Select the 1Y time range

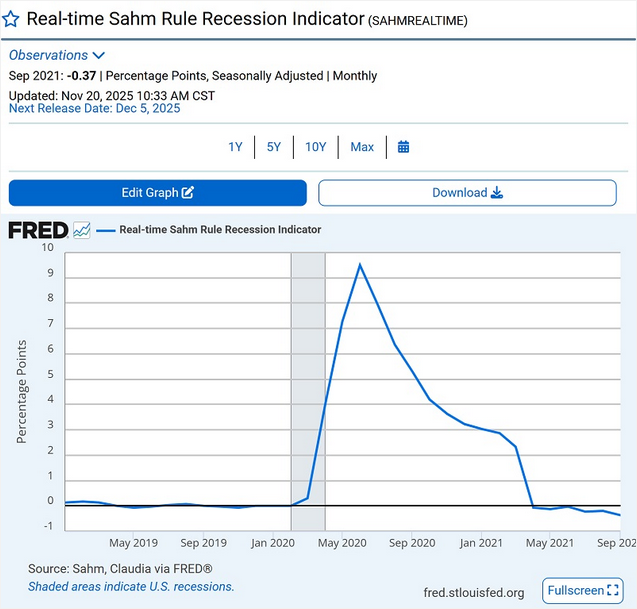235,147
